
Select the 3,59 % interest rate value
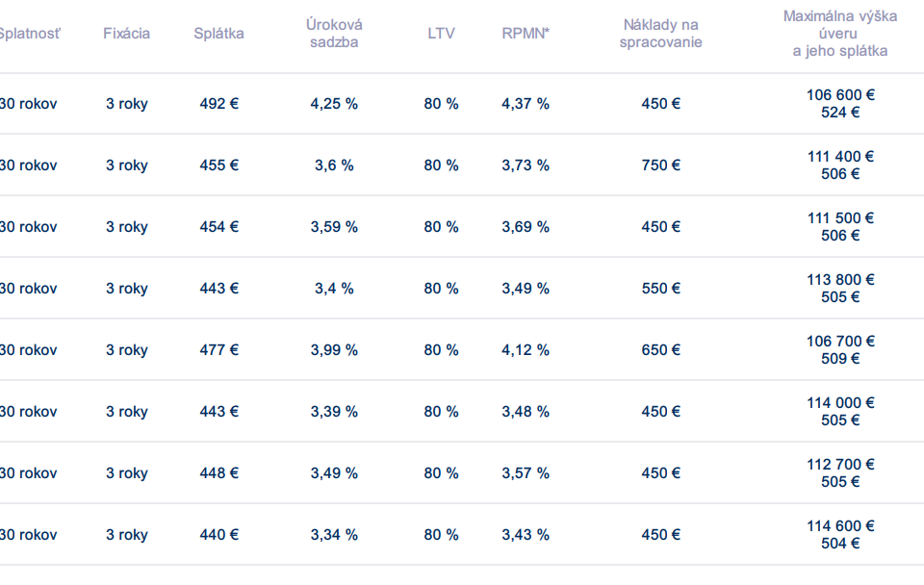point(334,227)
